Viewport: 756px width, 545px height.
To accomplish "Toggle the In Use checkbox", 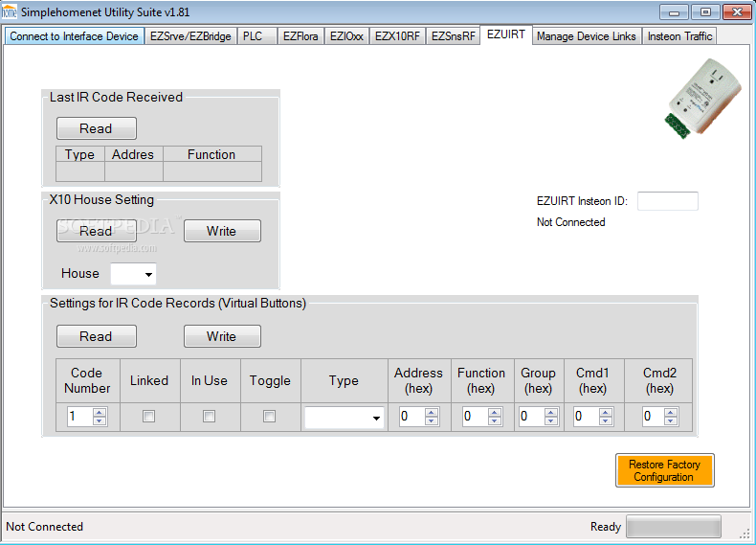I will (x=210, y=416).
